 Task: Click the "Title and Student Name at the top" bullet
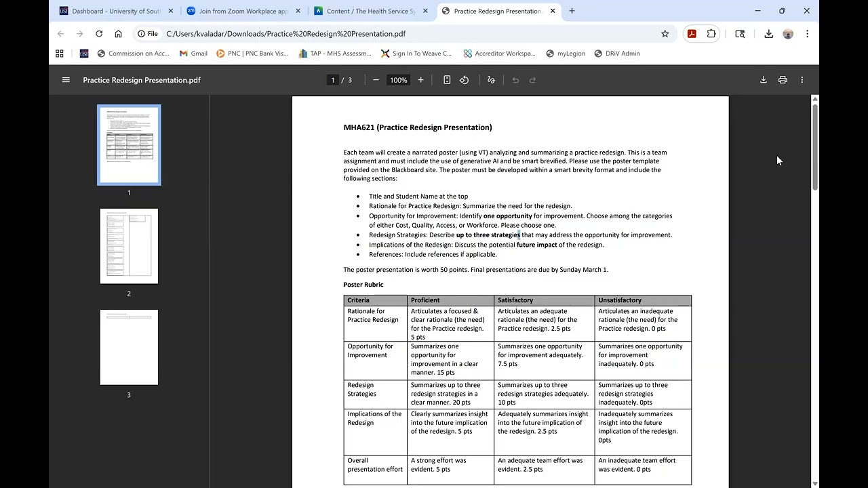click(418, 197)
